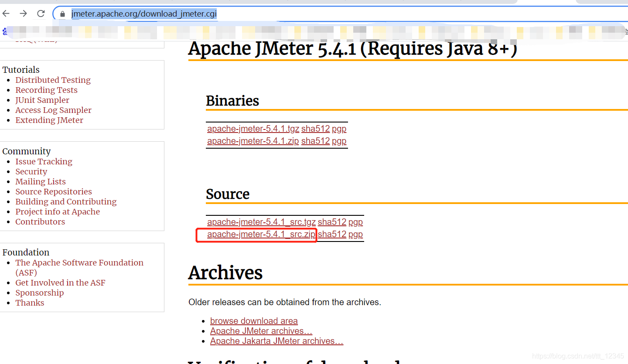Open Source Repositories link
Image resolution: width=628 pixels, height=364 pixels.
(x=54, y=191)
